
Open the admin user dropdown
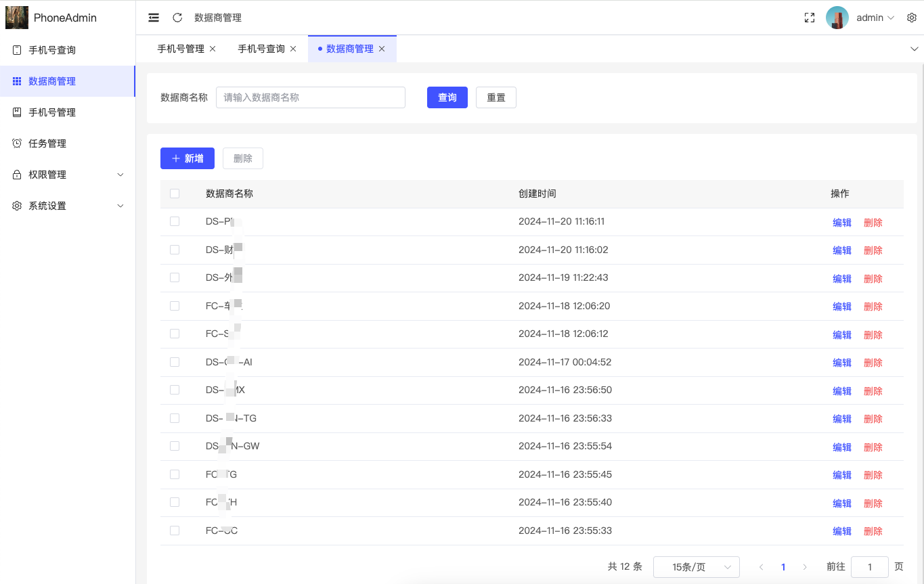click(875, 18)
